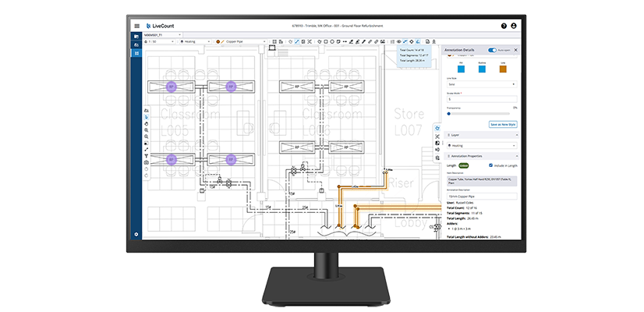Select the rectangle shape tool
The height and width of the screenshot is (312, 644).
326,41
